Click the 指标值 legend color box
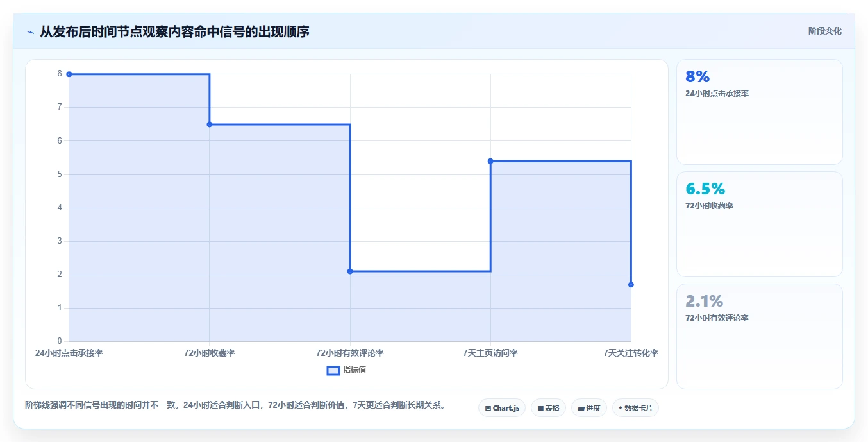868x442 pixels. click(333, 370)
